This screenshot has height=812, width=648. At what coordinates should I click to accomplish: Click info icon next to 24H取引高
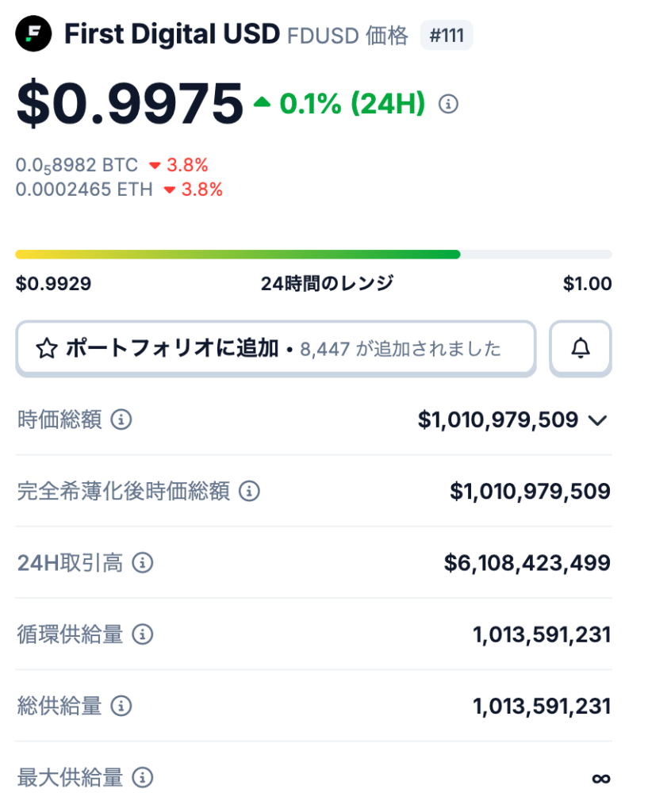(142, 563)
